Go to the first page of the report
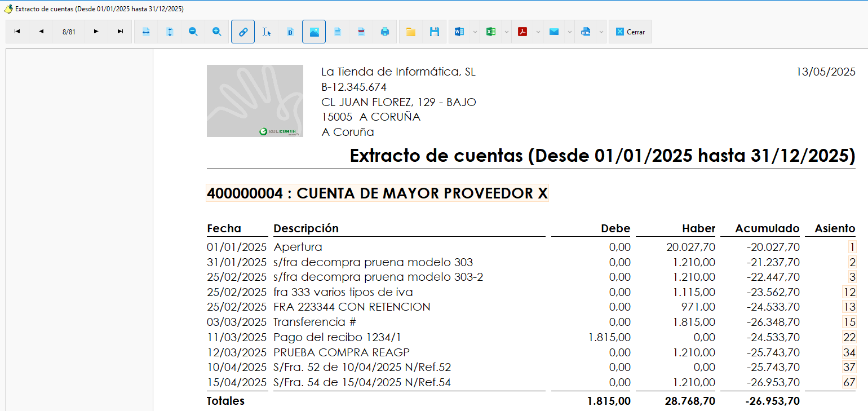 click(x=17, y=32)
